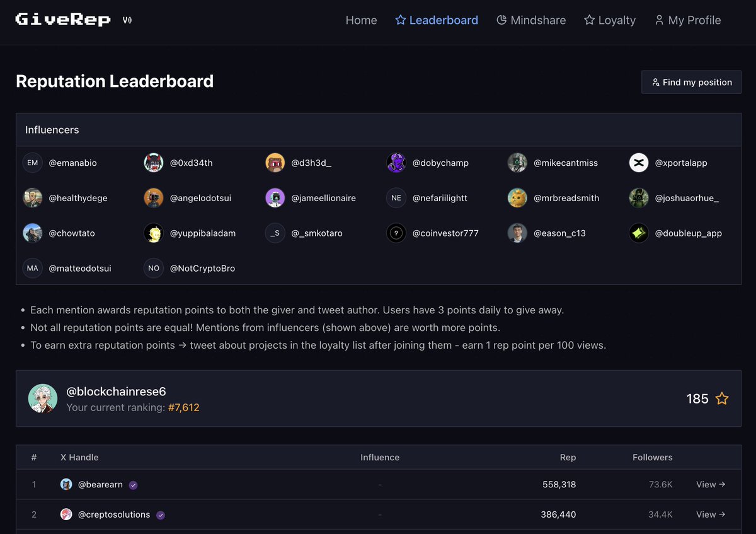Click the @coinvestor777 handle text
756x534 pixels.
coord(445,233)
